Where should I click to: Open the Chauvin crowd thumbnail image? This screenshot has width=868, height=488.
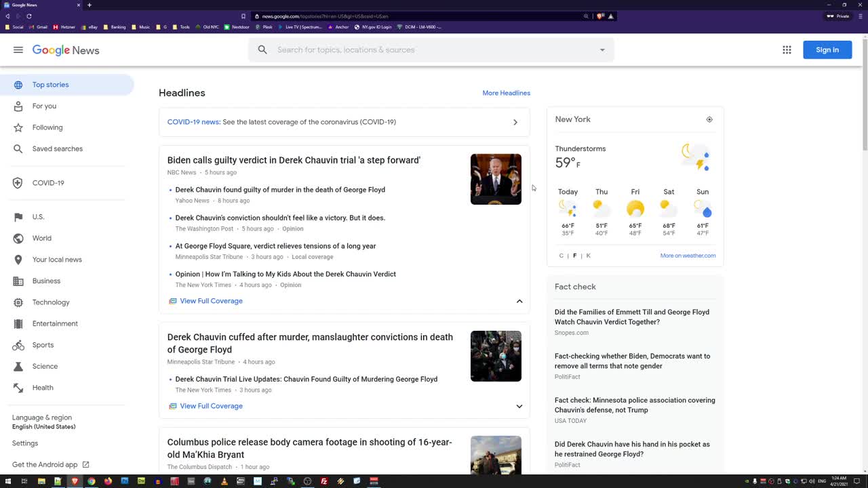pos(496,356)
